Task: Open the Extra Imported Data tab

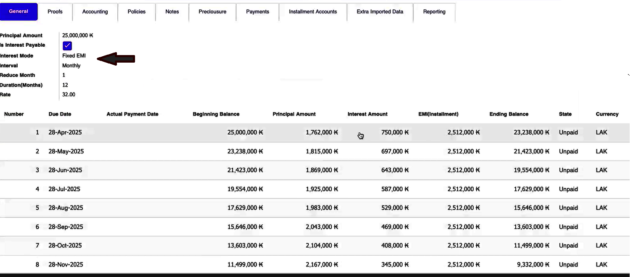Action: [x=380, y=12]
